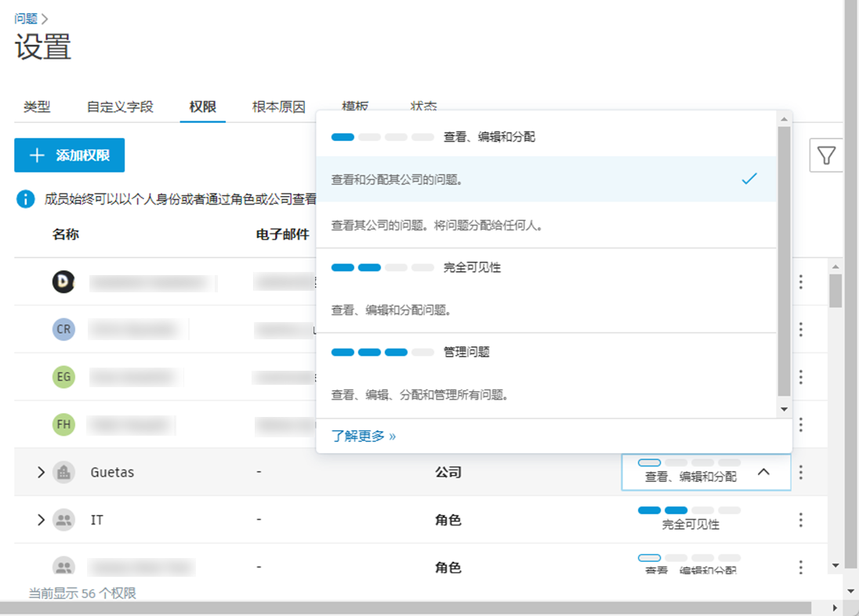Click the group icon of the last role row
The width and height of the screenshot is (859, 616).
pyautogui.click(x=63, y=566)
